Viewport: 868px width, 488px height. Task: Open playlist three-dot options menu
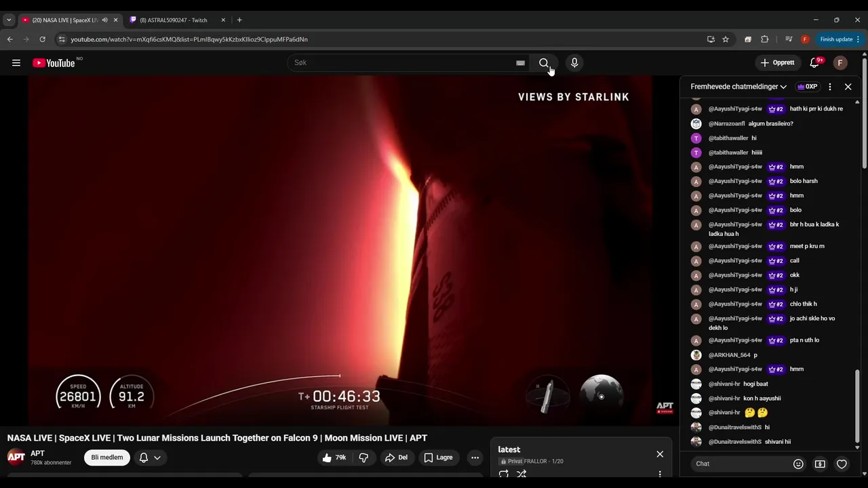(x=660, y=474)
